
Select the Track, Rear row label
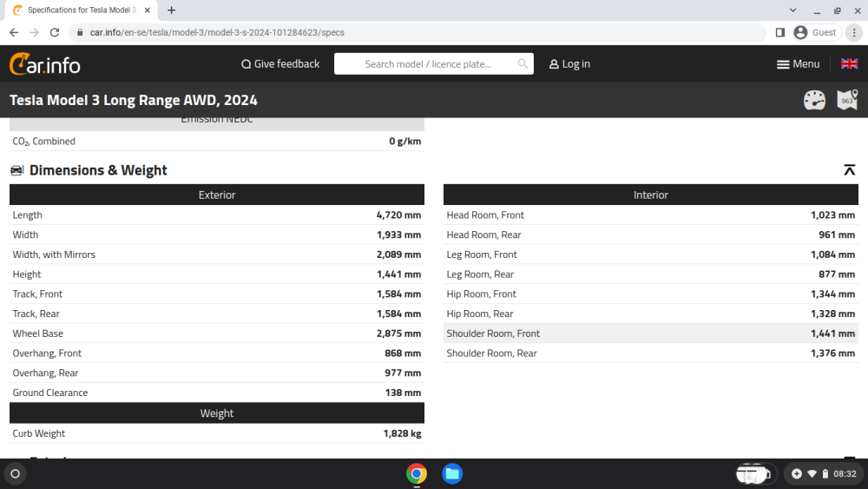tap(36, 314)
